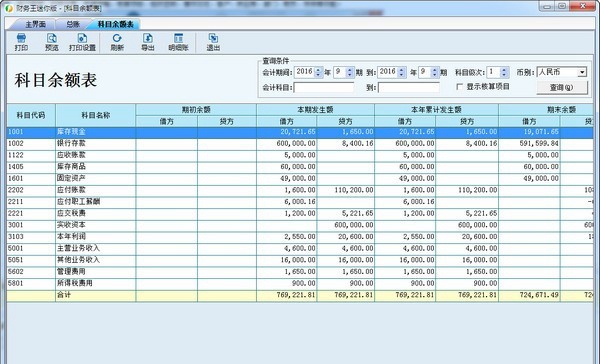Select the 应付职工薪酬 row
The height and width of the screenshot is (364, 600).
point(300,202)
